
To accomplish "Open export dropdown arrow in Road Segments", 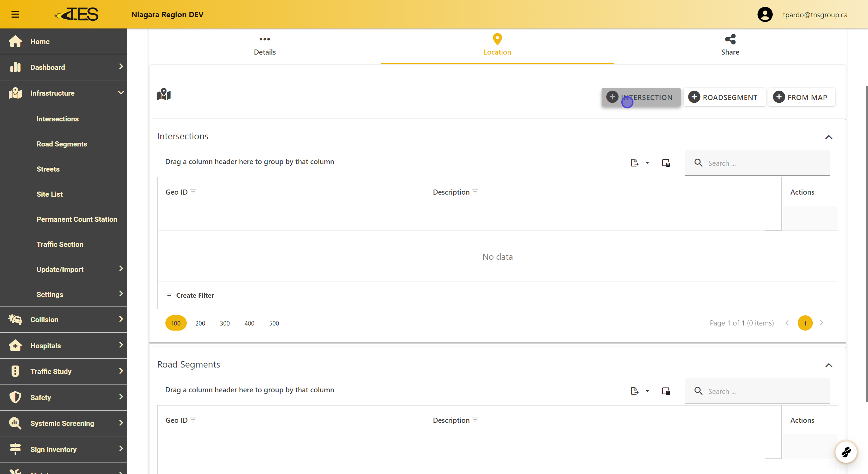I will (647, 391).
